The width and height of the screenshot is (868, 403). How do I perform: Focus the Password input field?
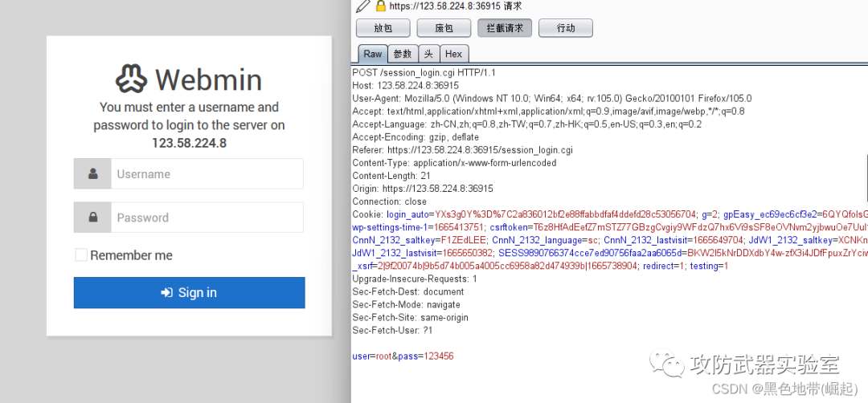click(207, 218)
